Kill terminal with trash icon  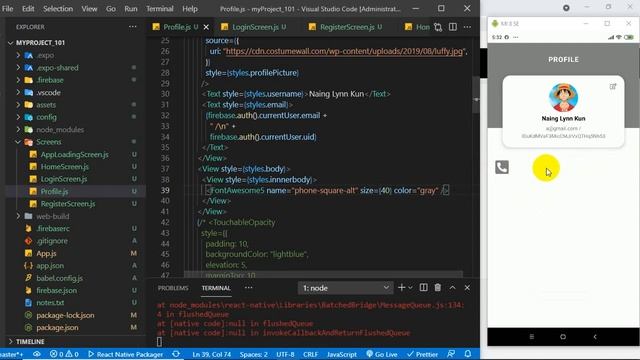(438, 288)
